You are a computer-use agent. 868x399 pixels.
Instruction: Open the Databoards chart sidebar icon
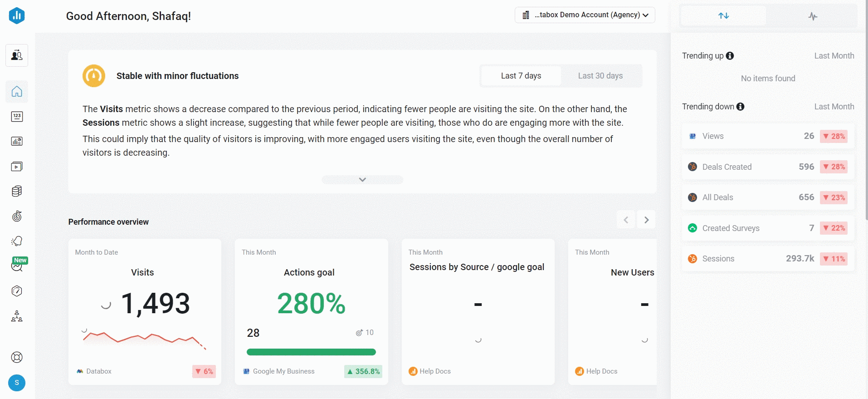click(17, 141)
